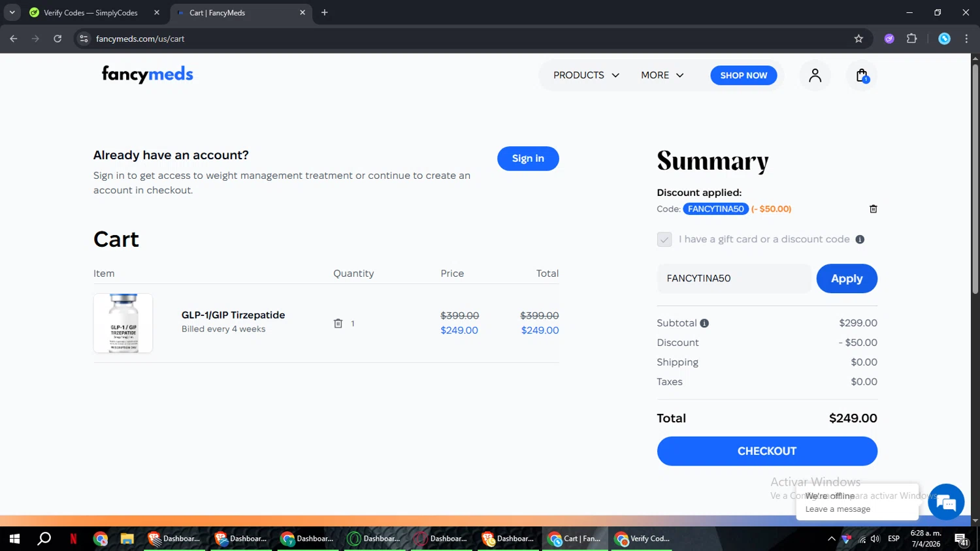Open a new browser tab
Image resolution: width=980 pixels, height=551 pixels.
325,12
